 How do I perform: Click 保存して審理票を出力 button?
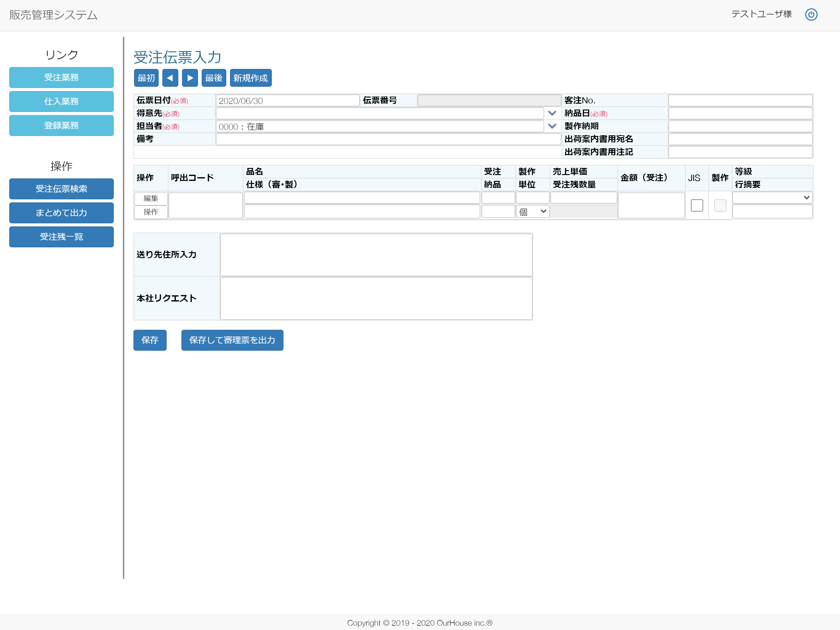[x=232, y=340]
